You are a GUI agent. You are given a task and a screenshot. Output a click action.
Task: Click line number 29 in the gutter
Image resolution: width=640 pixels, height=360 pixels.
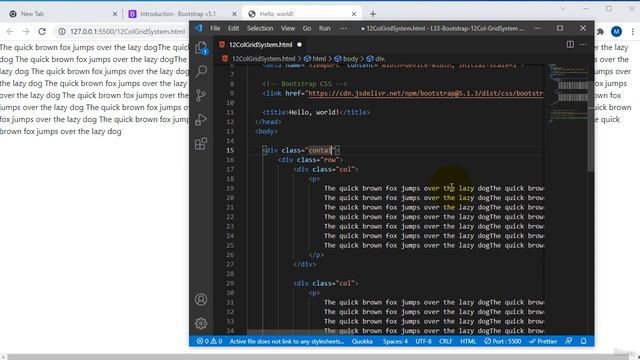coord(230,283)
